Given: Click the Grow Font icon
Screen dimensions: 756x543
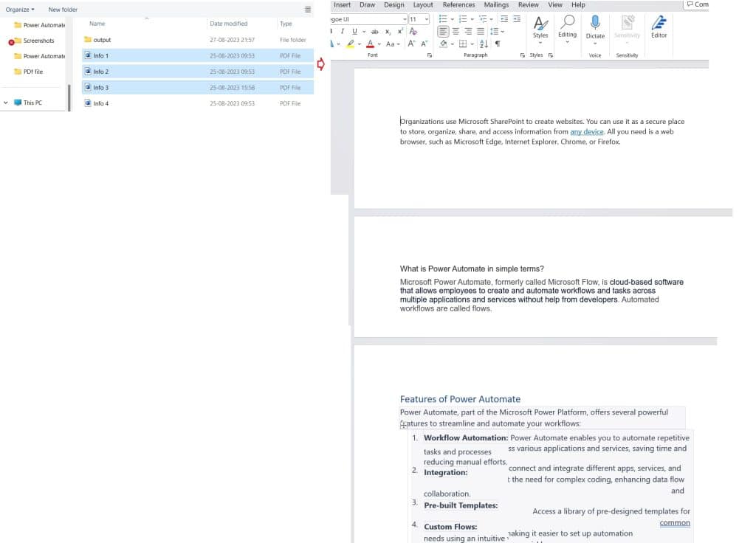Looking at the screenshot, I should pyautogui.click(x=411, y=44).
